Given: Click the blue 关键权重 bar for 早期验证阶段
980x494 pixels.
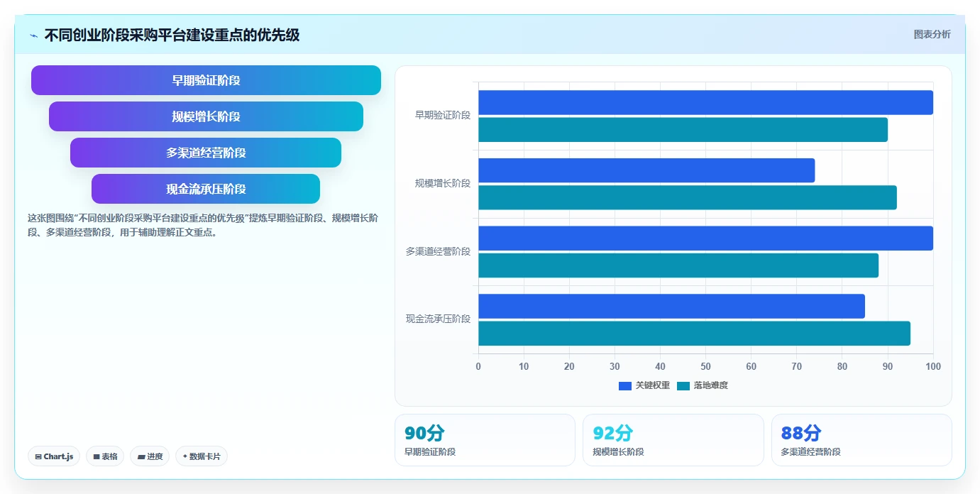Looking at the screenshot, I should click(705, 102).
